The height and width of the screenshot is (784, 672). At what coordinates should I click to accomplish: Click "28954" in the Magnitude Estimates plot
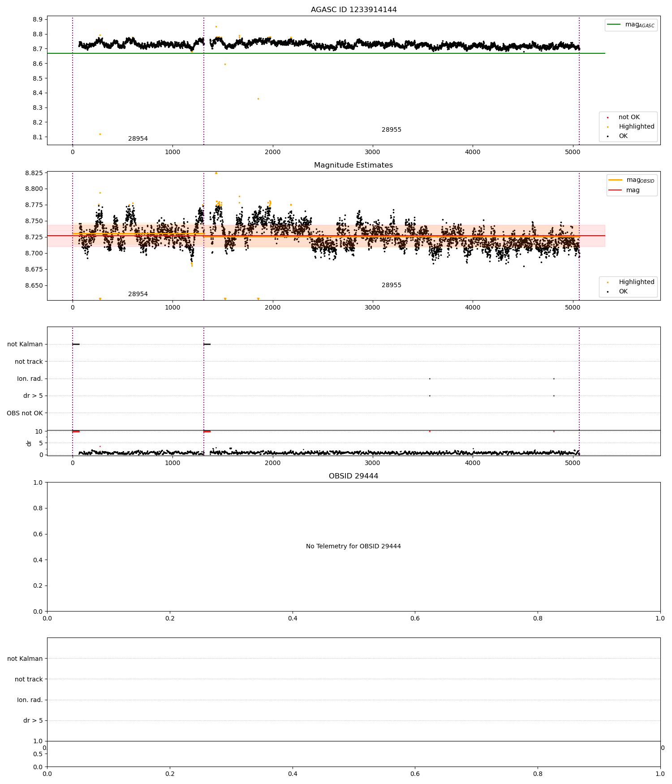pos(138,294)
